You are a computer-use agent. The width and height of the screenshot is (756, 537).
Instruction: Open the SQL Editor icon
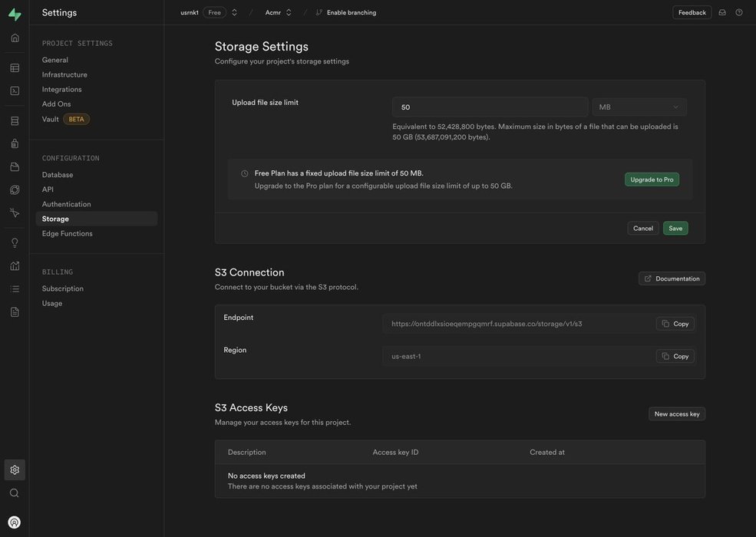[x=15, y=91]
